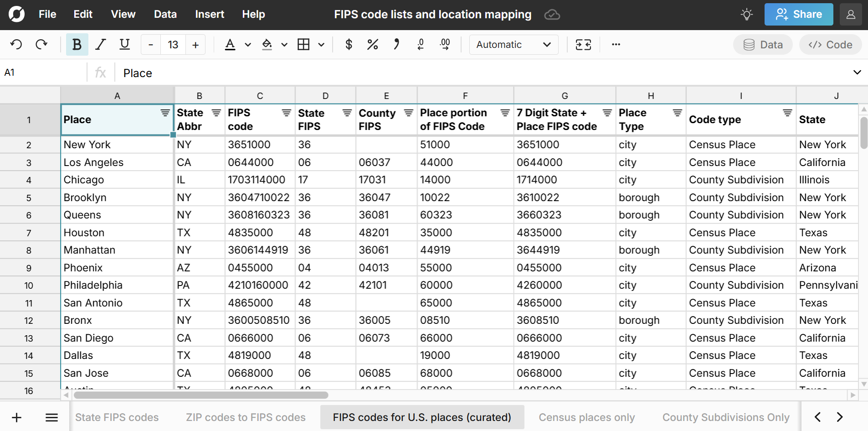
Task: Format the cell as percentage
Action: click(x=372, y=45)
